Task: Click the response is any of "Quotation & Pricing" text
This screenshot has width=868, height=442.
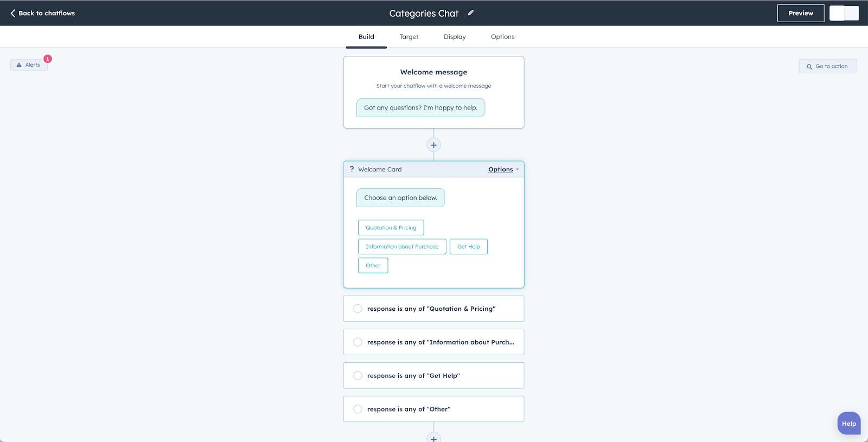Action: coord(431,309)
